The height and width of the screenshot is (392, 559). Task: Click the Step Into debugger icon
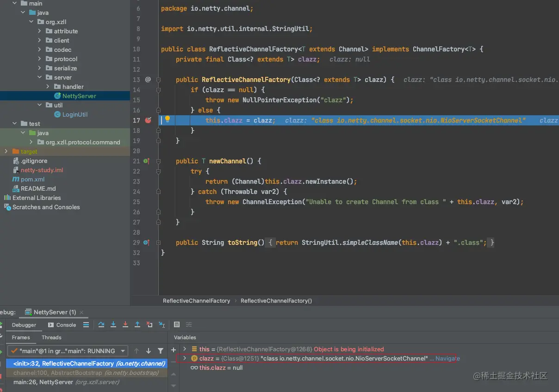pos(113,325)
